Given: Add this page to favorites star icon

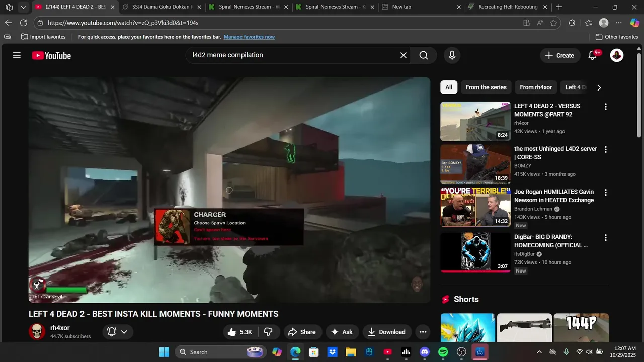Looking at the screenshot, I should [553, 23].
